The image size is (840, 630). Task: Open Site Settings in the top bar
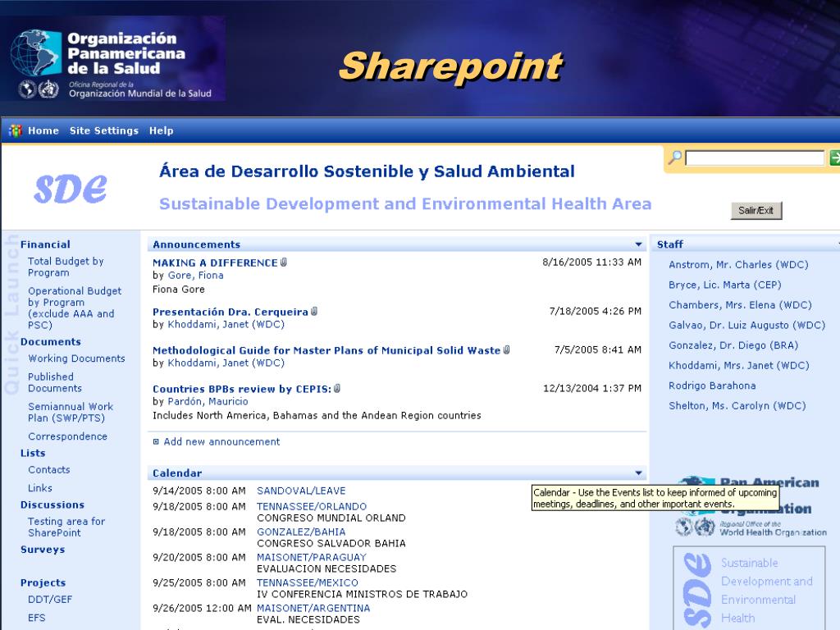[104, 130]
